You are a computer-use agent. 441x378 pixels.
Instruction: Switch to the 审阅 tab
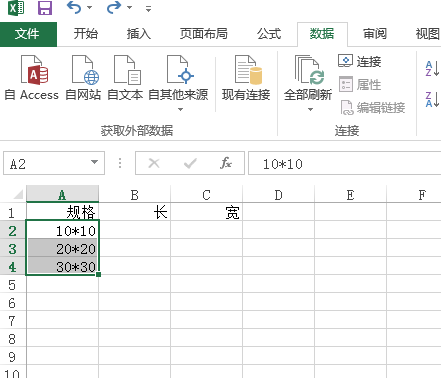375,34
